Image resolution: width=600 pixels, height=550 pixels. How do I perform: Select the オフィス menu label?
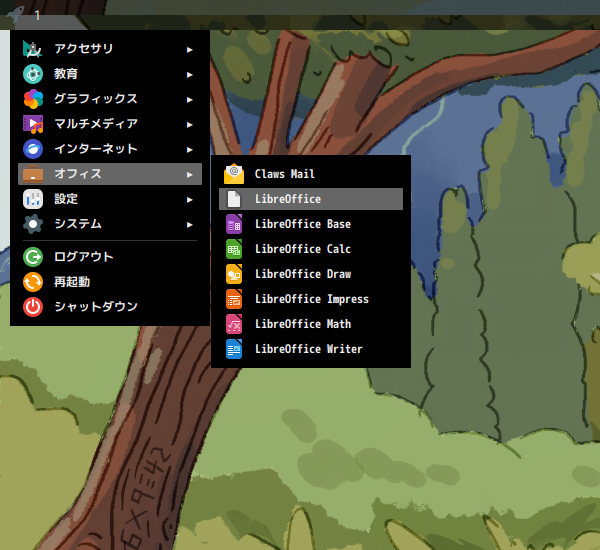coord(78,174)
